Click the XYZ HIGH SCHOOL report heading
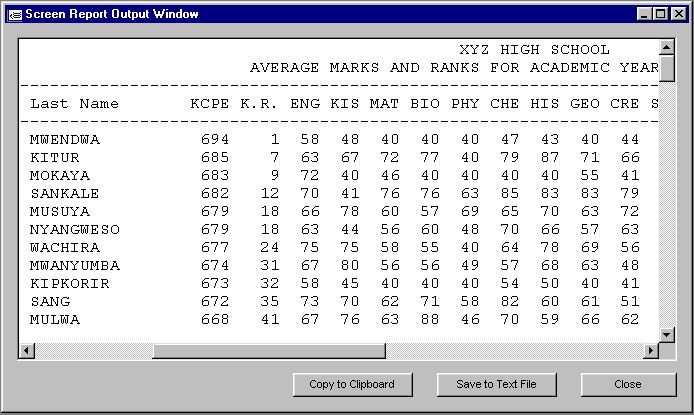The height and width of the screenshot is (415, 694). pos(534,49)
